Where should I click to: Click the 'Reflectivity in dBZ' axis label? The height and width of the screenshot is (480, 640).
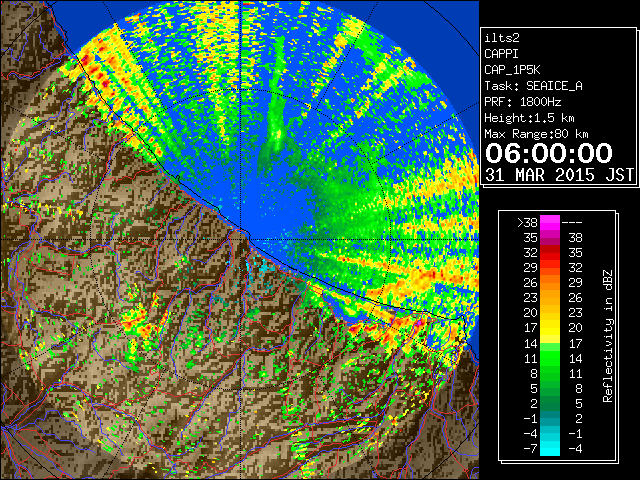click(x=608, y=336)
